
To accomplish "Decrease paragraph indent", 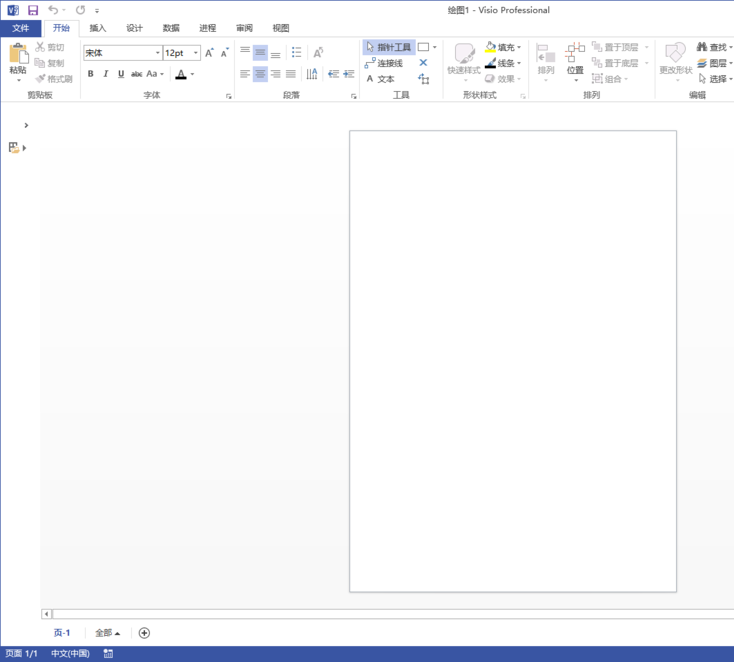I will (333, 74).
